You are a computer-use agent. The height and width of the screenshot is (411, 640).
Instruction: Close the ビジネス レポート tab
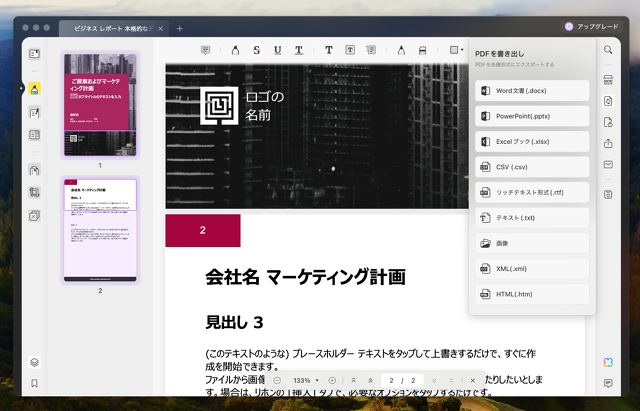click(x=160, y=29)
